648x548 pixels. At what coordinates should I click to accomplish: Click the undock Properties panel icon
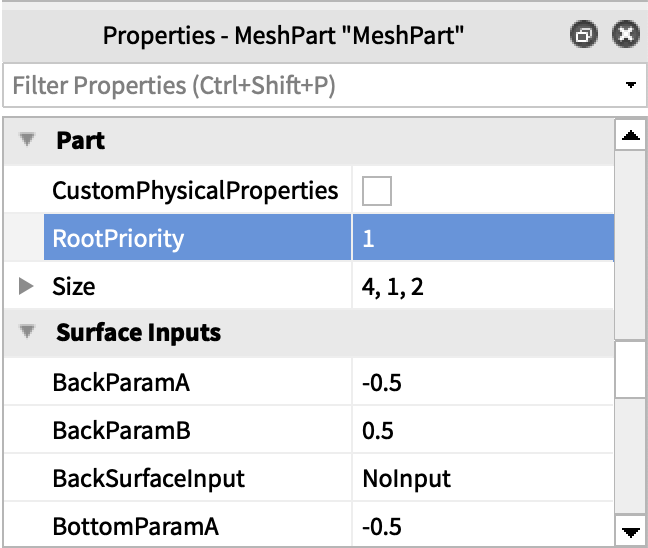pos(584,36)
